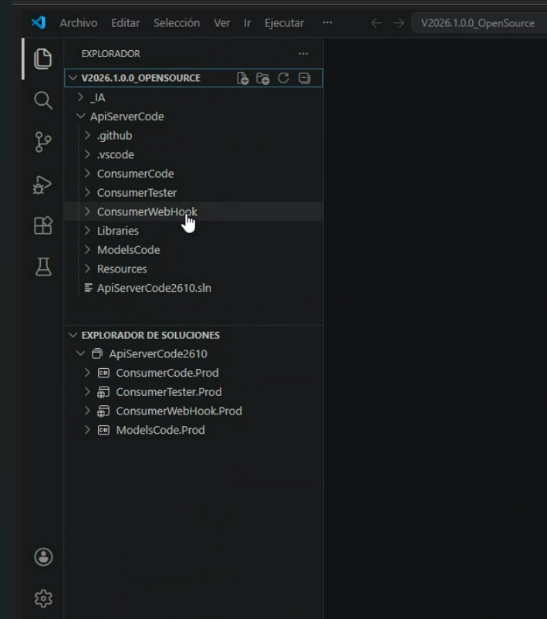Open the Testing flask icon

click(x=43, y=267)
